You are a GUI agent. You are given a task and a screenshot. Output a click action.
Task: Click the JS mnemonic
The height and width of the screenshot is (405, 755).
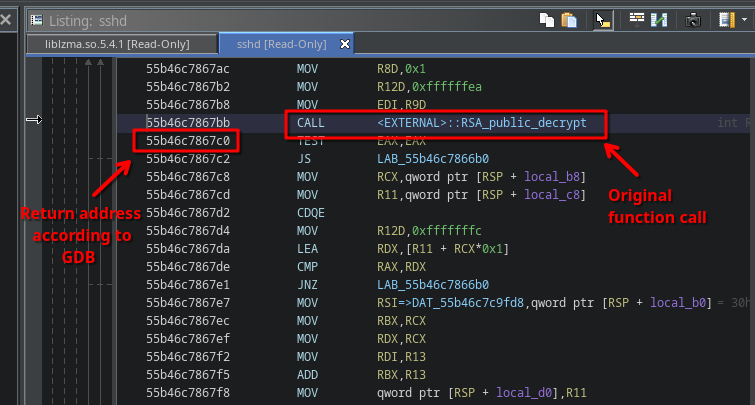tap(304, 159)
